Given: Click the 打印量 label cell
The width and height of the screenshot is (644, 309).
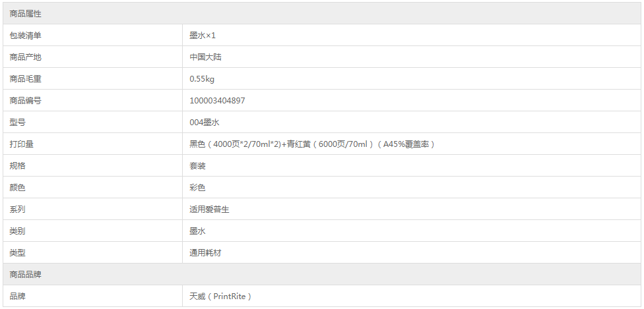Looking at the screenshot, I should click(x=93, y=144).
